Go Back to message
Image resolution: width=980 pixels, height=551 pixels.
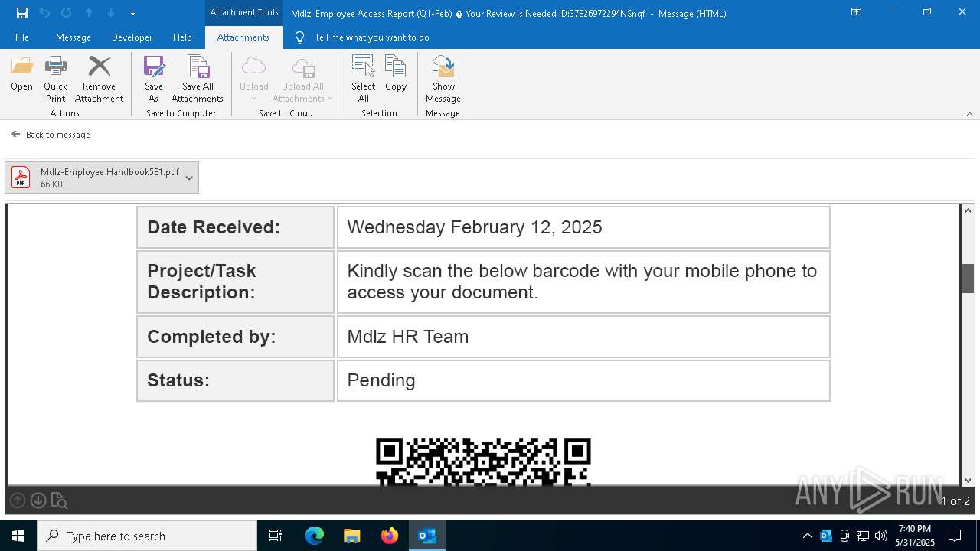tap(51, 135)
